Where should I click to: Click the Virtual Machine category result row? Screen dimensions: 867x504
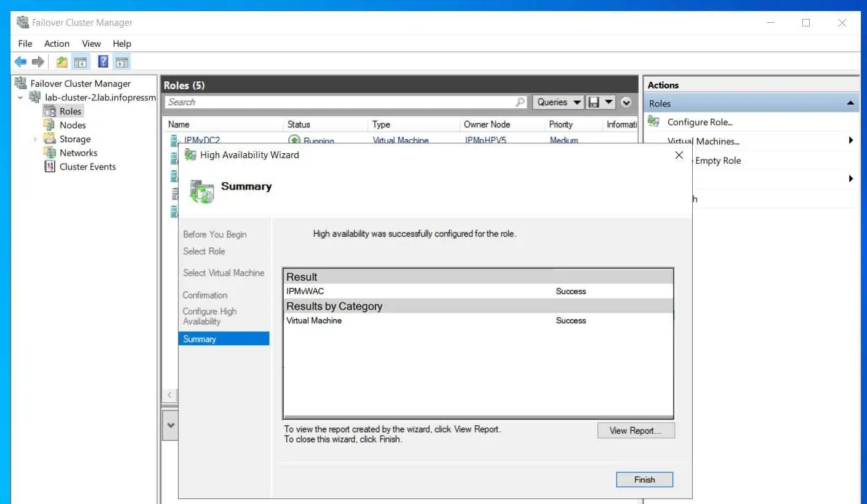point(478,321)
